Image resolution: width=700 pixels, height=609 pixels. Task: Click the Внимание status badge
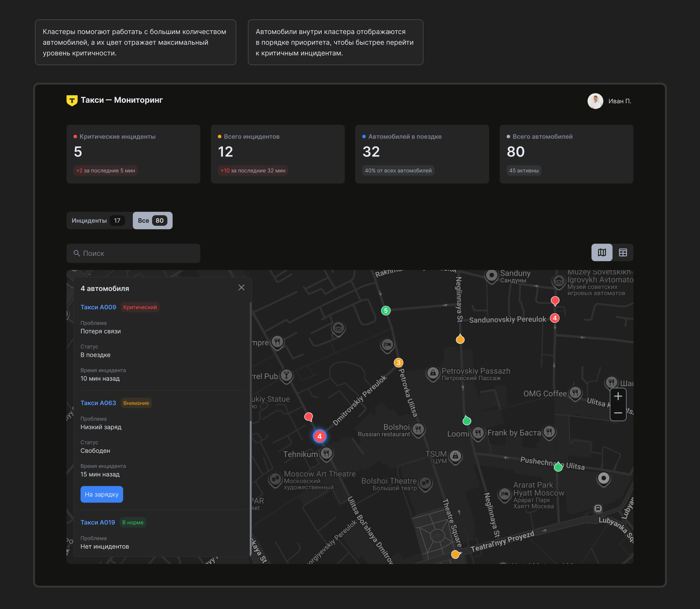point(136,403)
